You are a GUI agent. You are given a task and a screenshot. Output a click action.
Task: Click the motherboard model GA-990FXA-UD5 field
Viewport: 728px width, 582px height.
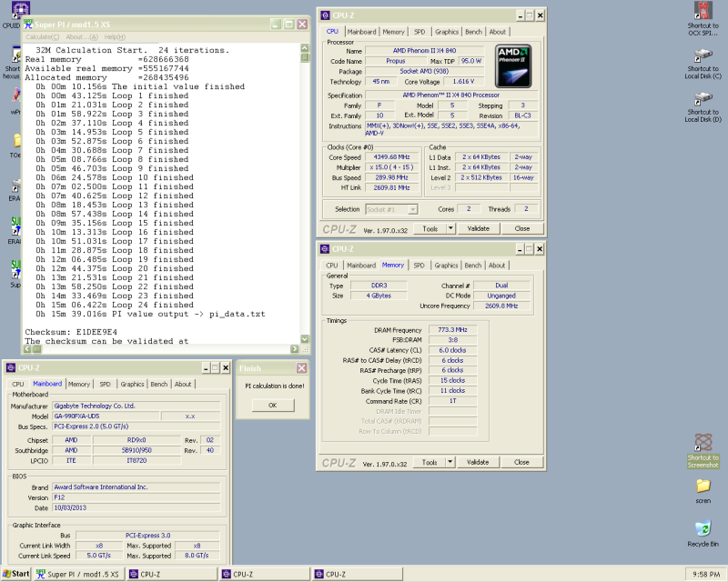click(x=106, y=416)
